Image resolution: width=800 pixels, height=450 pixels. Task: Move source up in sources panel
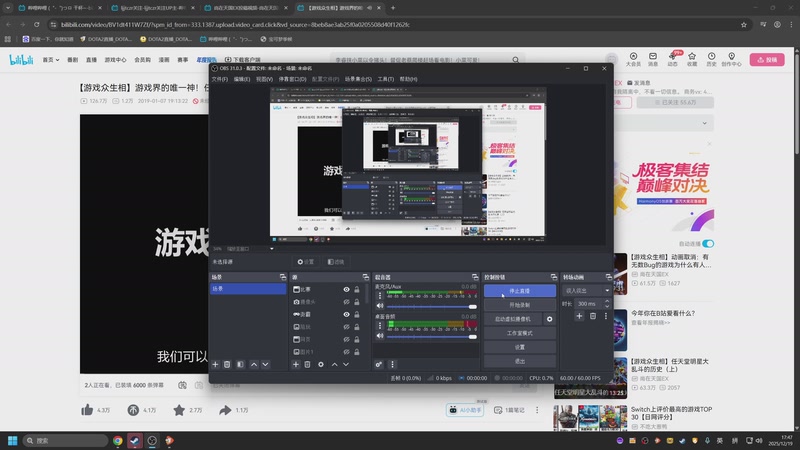[x=334, y=364]
